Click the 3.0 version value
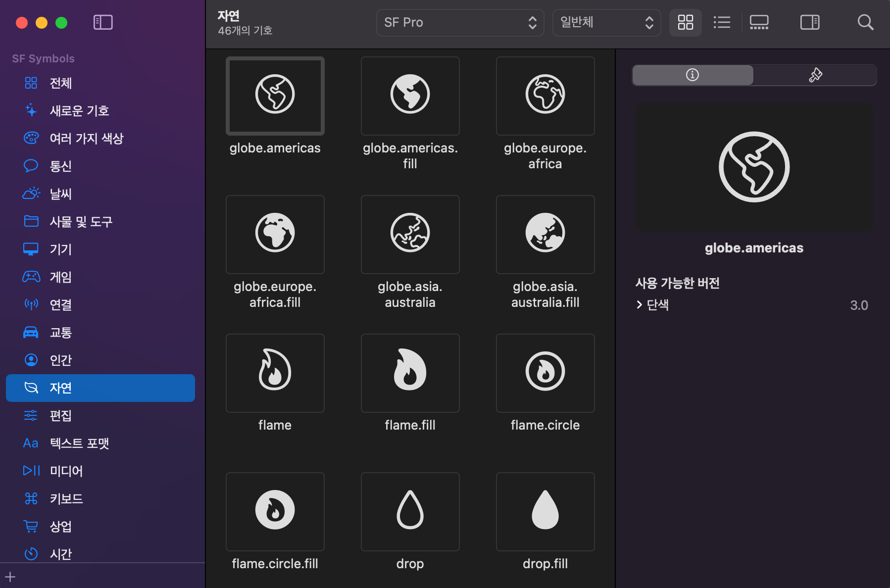This screenshot has height=588, width=890. coord(859,305)
